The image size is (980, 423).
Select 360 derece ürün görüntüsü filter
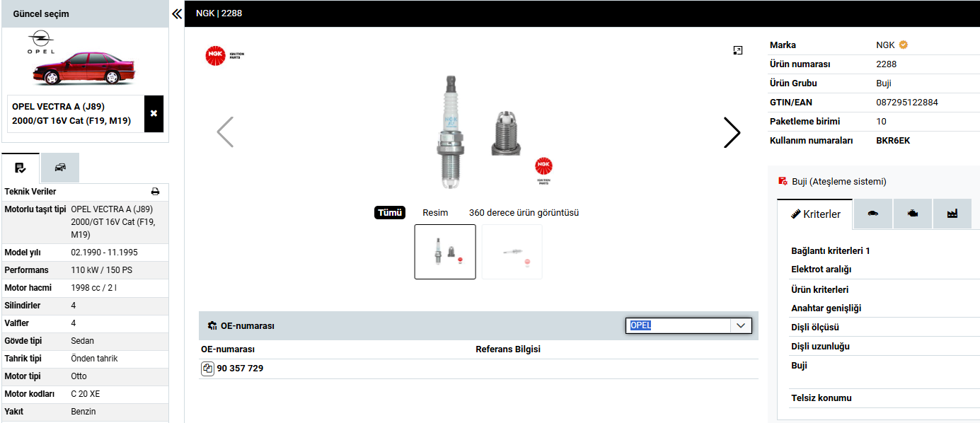click(x=524, y=213)
